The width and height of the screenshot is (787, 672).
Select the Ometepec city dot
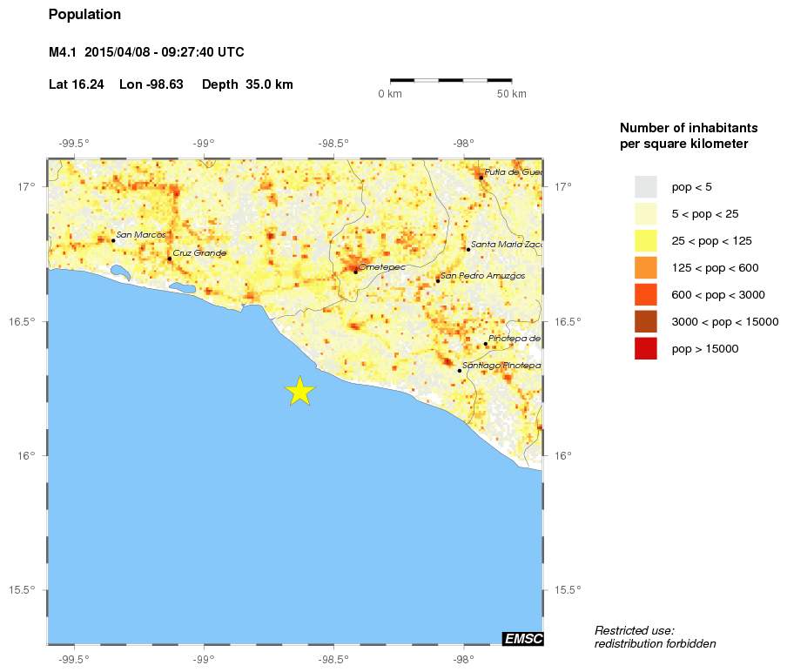(355, 272)
